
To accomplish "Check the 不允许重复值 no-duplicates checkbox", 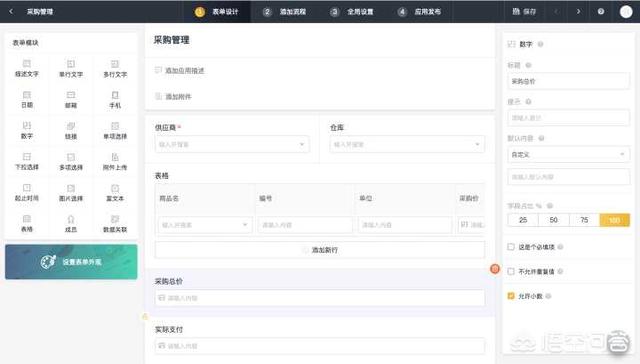I will (511, 271).
